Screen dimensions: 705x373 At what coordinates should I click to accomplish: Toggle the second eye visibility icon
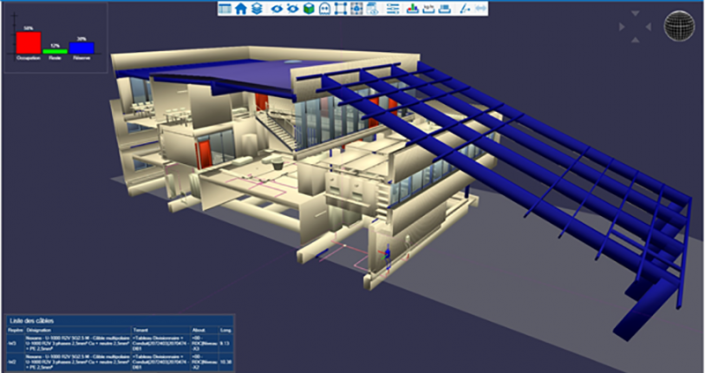(293, 9)
